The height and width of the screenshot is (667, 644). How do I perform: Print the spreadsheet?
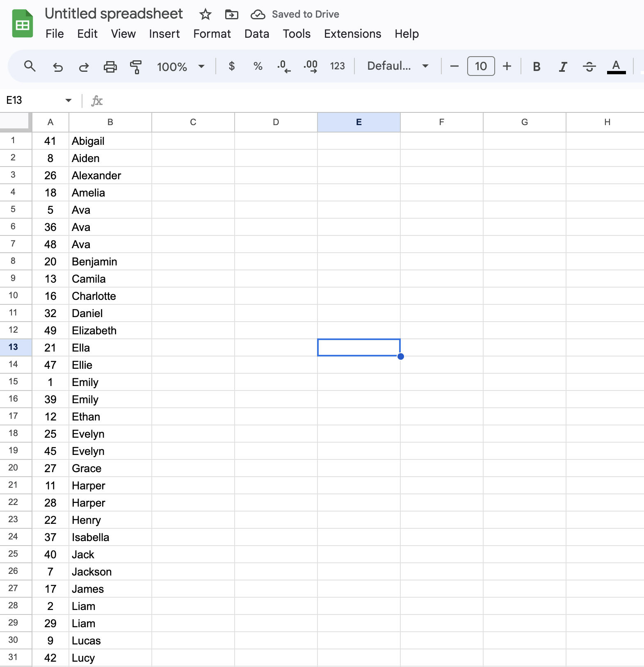tap(110, 66)
